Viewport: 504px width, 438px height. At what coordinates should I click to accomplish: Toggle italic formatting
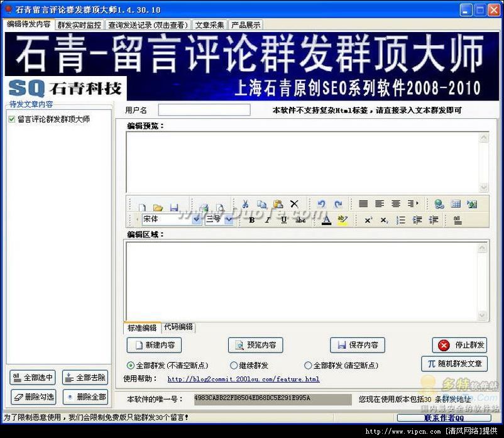[x=268, y=220]
